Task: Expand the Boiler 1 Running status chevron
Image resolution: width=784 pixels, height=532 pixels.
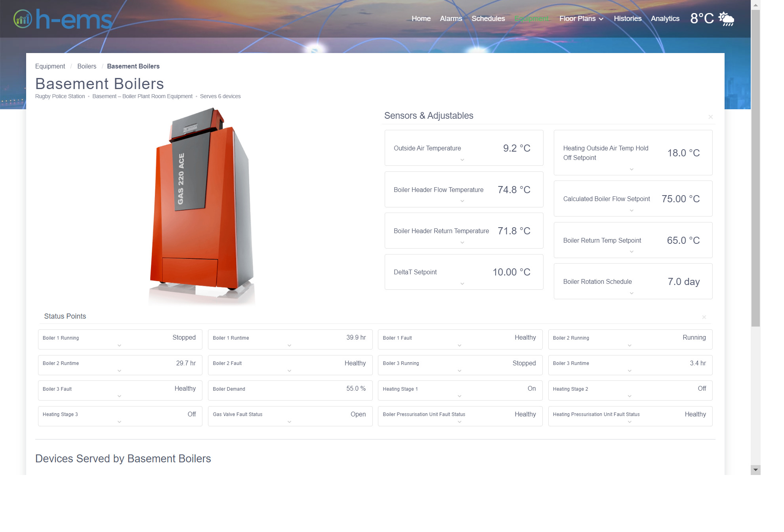Action: coord(119,346)
